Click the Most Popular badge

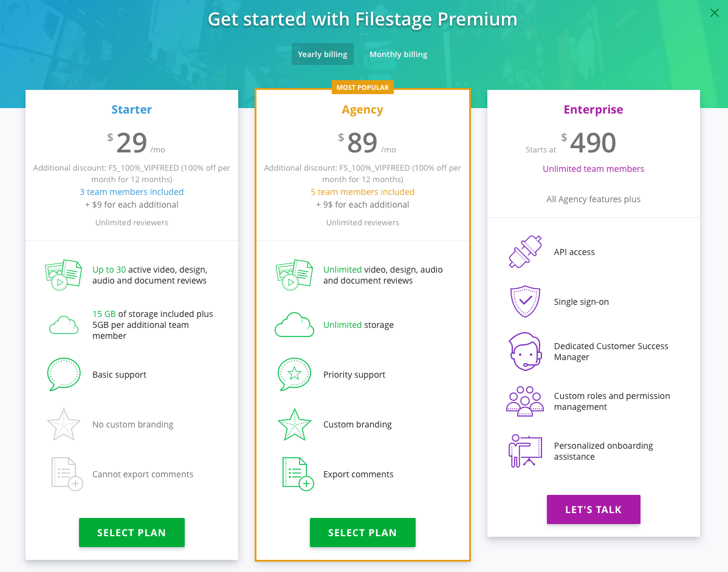[363, 87]
